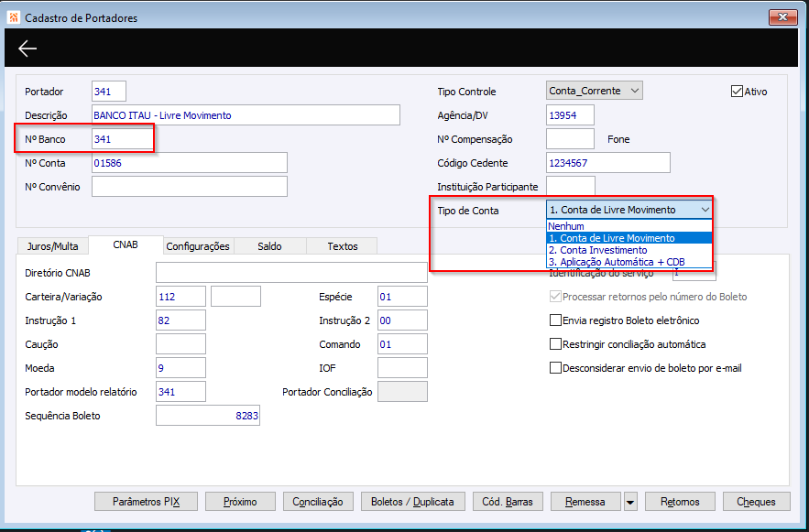
Task: Open the Textos tab
Action: [x=342, y=246]
